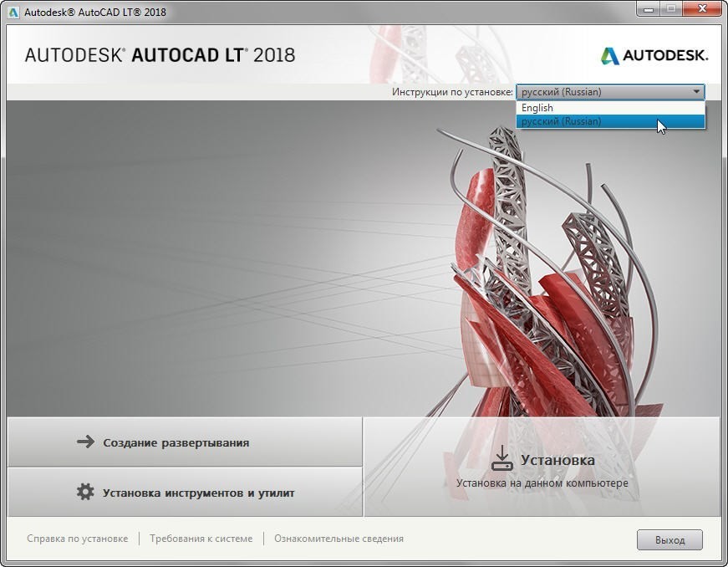This screenshot has width=728, height=567.
Task: Choose English from the language list
Action: point(610,108)
